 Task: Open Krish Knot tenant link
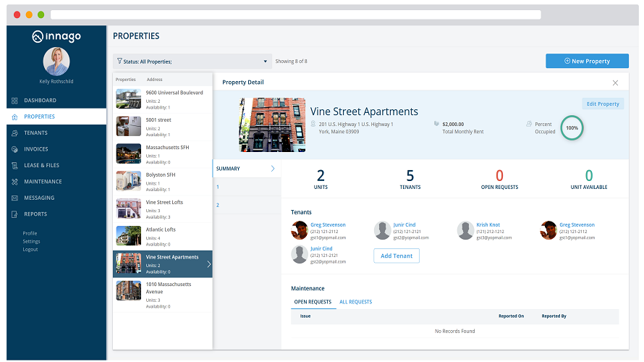tap(488, 225)
